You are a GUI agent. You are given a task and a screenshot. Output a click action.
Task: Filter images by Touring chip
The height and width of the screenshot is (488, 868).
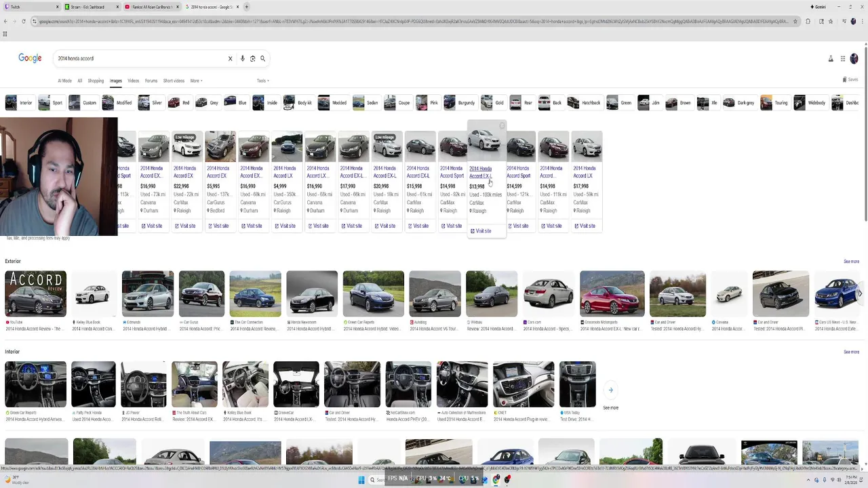(x=774, y=103)
